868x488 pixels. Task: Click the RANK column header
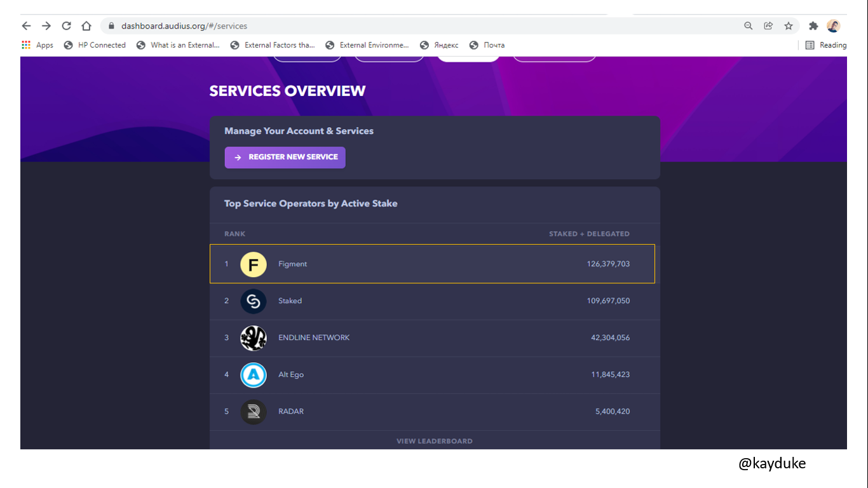pyautogui.click(x=234, y=234)
